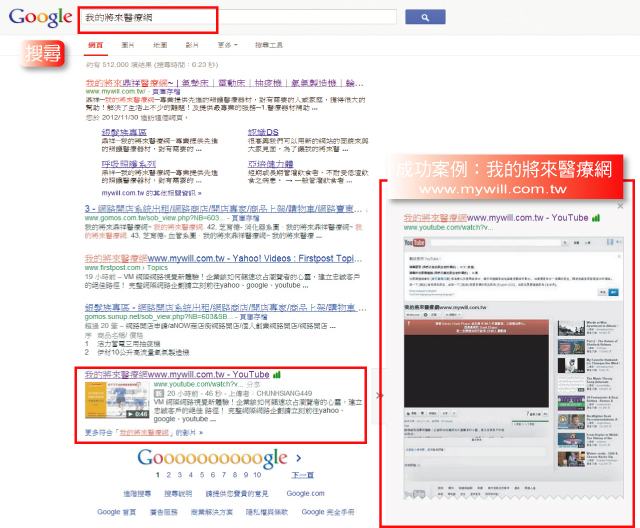This screenshot has width=640, height=528.
Task: Click the www.firstpost.com › Topics breadcrumb
Action: pos(126,268)
